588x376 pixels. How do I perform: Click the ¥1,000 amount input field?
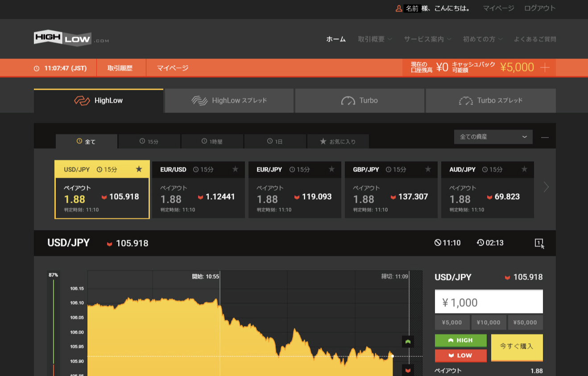pyautogui.click(x=489, y=302)
